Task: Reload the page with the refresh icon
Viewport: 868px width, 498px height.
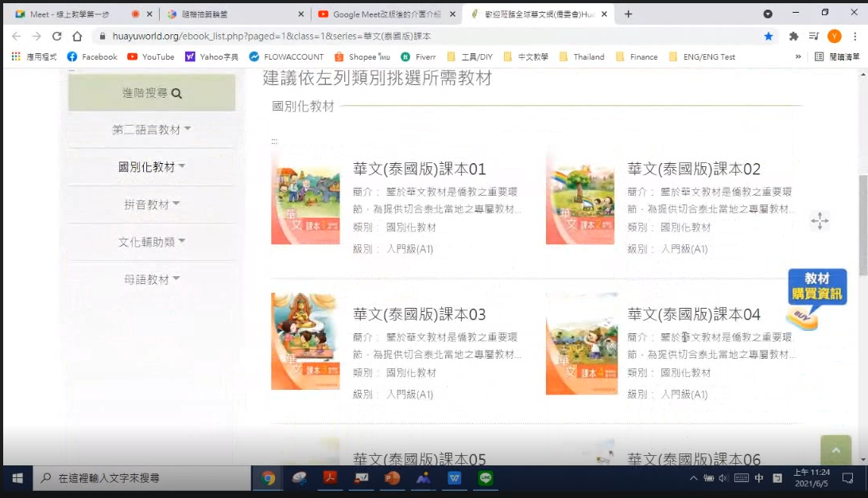Action: pyautogui.click(x=56, y=36)
